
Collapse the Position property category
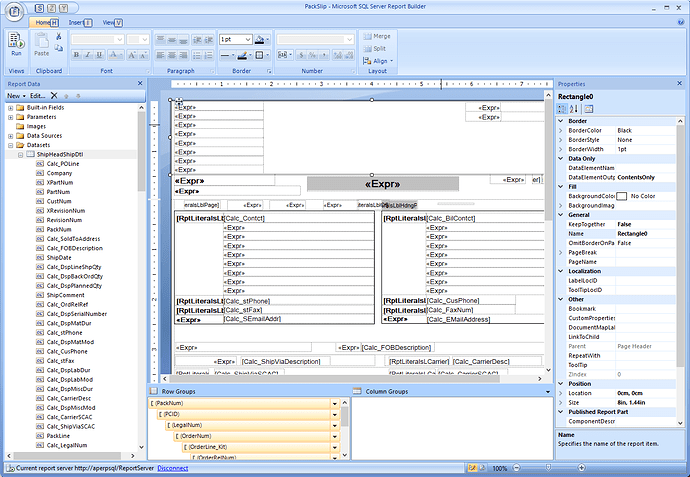click(561, 384)
